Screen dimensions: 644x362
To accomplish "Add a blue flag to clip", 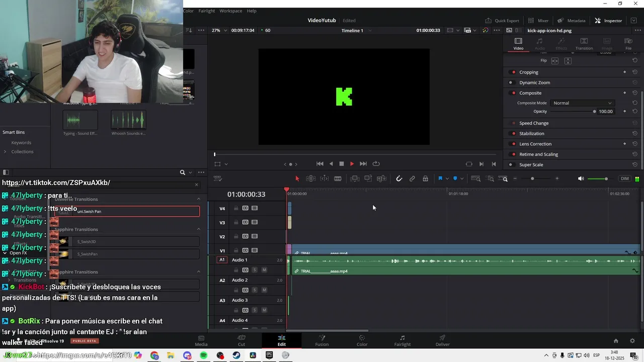I will coord(440,178).
